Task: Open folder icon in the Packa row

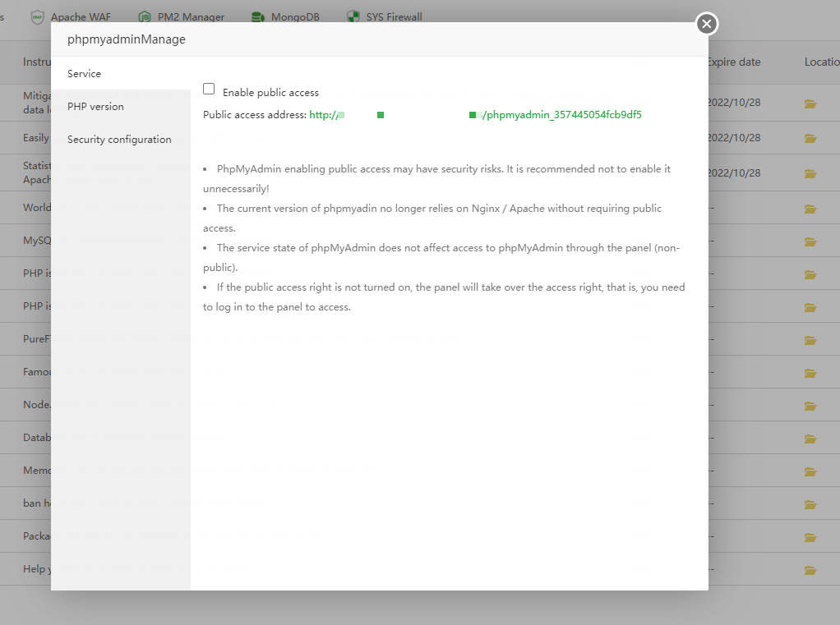Action: pos(810,538)
